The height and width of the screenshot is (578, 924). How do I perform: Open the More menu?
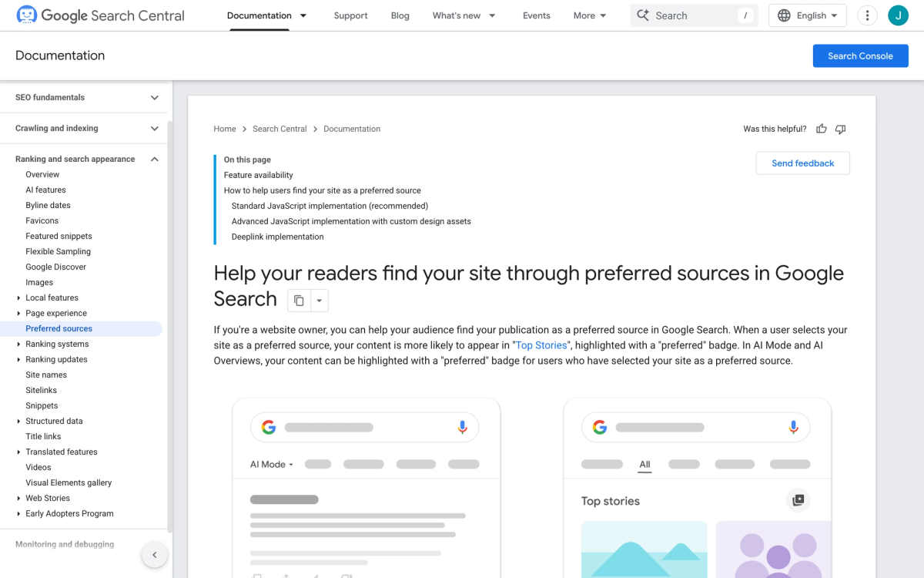[591, 15]
